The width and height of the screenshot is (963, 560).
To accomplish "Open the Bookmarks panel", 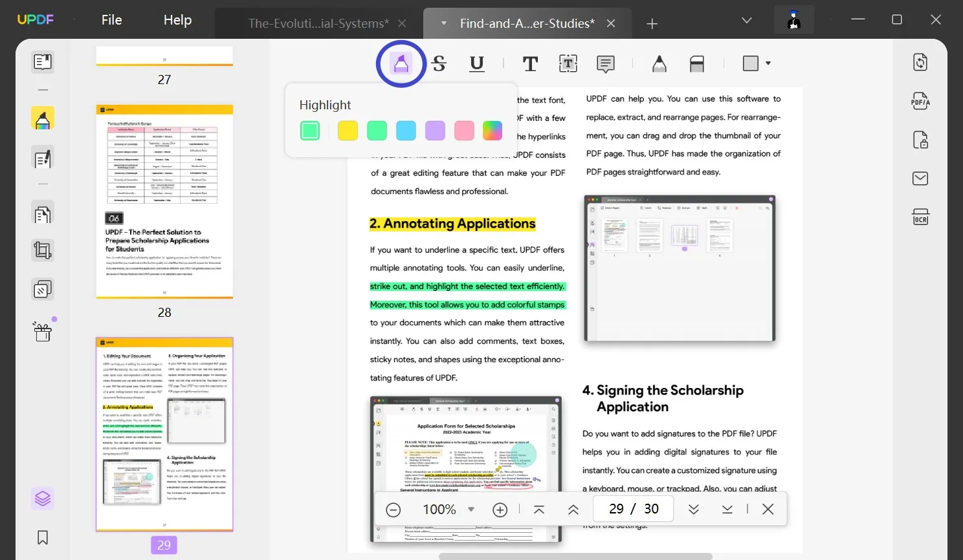I will [x=43, y=537].
